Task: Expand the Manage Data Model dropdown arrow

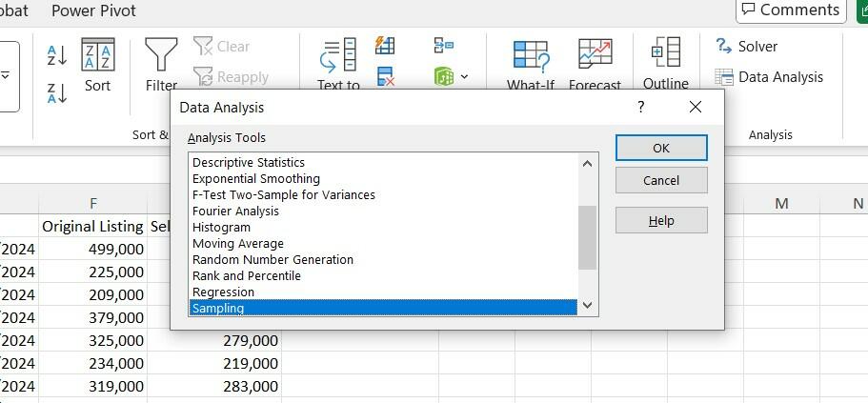Action: [x=464, y=77]
